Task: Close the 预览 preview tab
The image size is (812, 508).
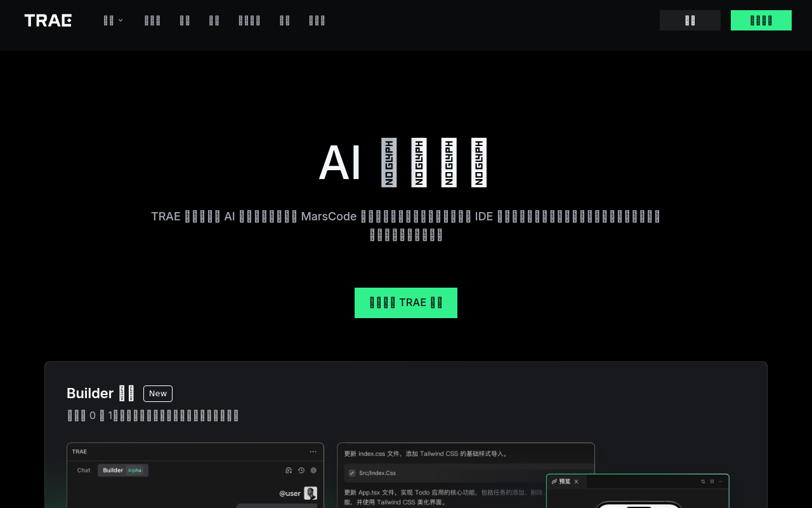Action: [x=576, y=481]
